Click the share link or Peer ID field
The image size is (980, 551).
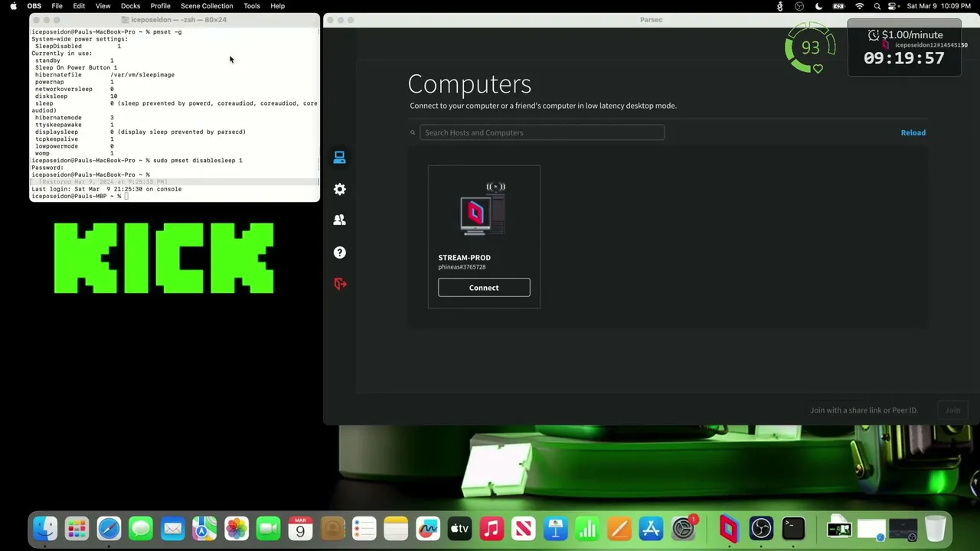point(863,410)
